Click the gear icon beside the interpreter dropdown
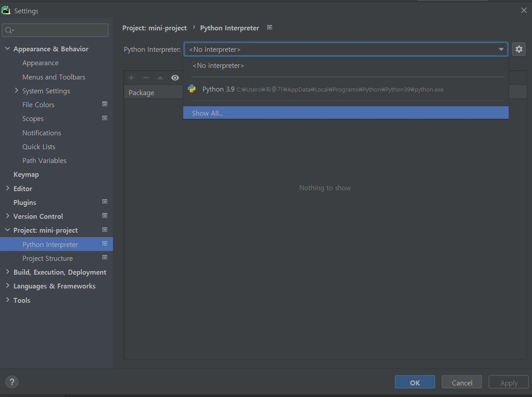 [x=519, y=49]
